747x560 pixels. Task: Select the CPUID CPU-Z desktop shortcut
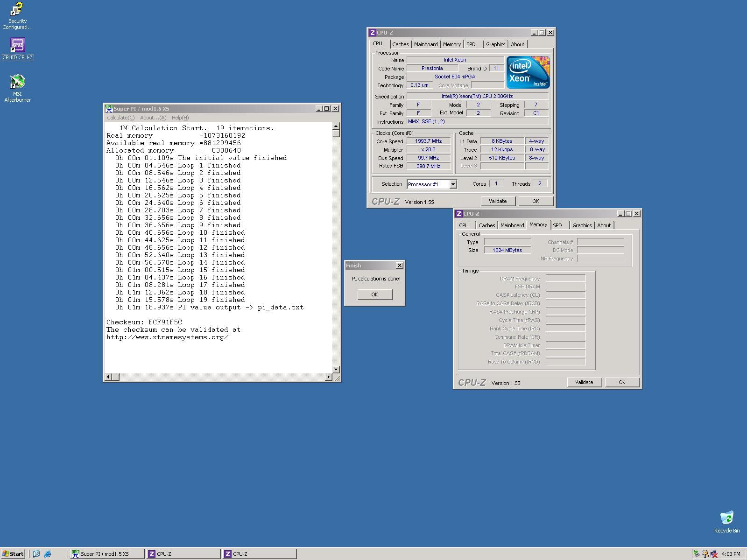(x=17, y=49)
